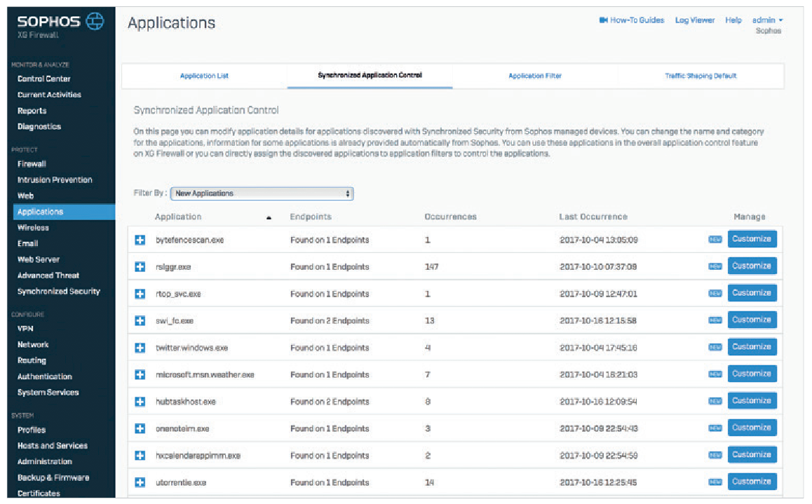Image resolution: width=812 pixels, height=504 pixels.
Task: Open Routing configuration
Action: tap(32, 360)
